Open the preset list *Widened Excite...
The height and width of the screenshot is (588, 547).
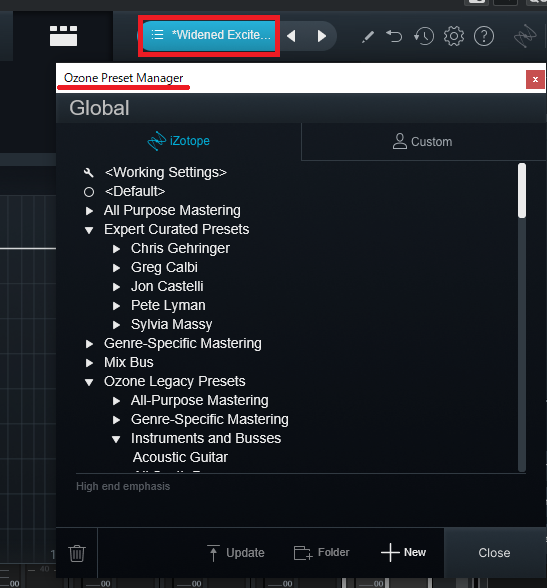point(209,35)
